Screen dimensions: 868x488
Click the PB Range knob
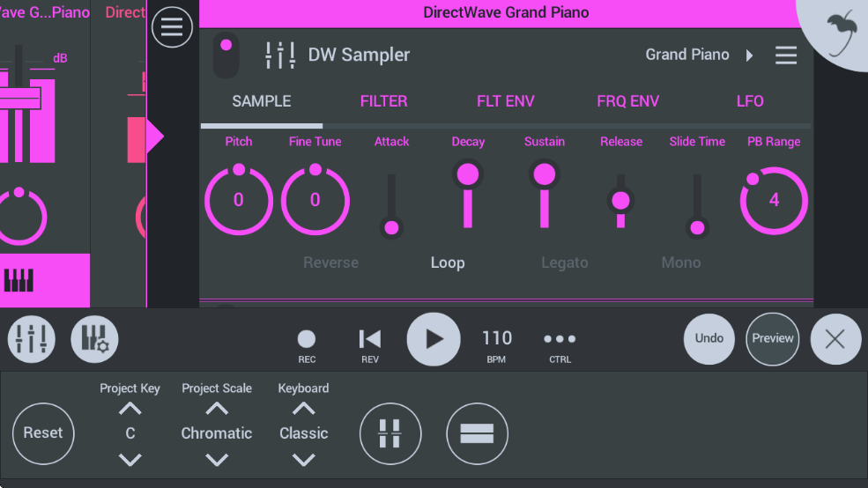coord(774,200)
